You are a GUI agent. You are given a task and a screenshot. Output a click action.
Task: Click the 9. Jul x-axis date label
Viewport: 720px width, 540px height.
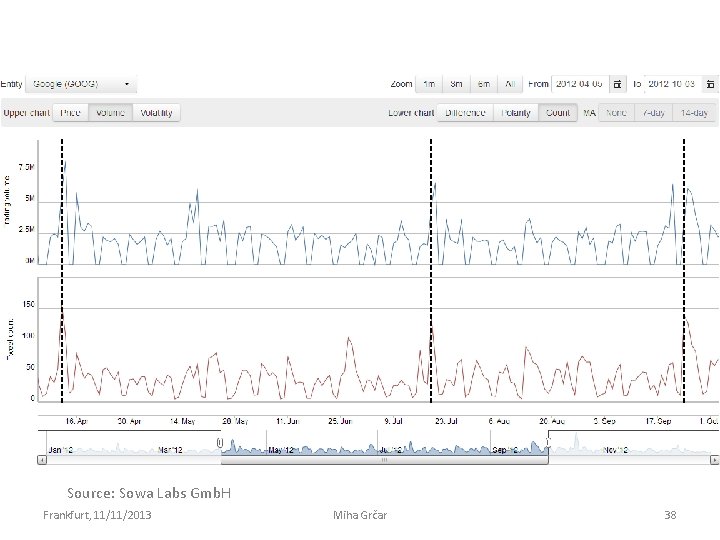pos(394,421)
